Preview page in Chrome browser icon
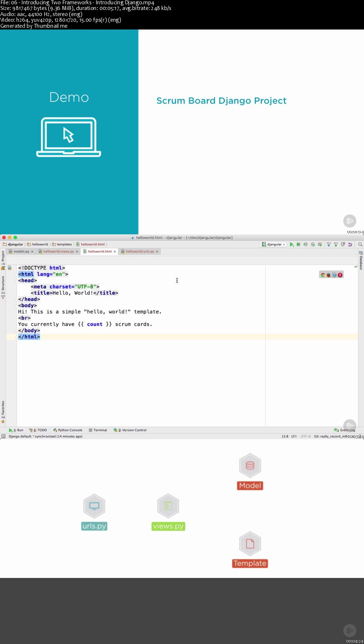Viewport: 364px width, 644px height. tap(323, 275)
